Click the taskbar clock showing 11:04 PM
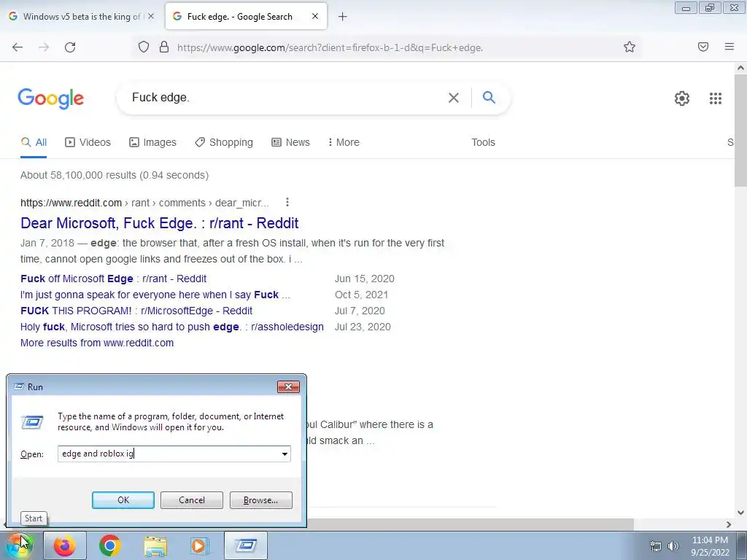The image size is (747, 560). [x=710, y=546]
